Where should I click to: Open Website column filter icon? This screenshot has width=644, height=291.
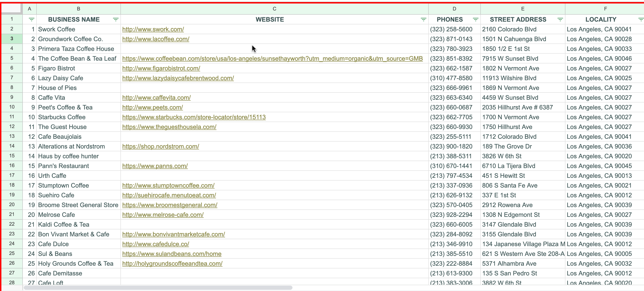click(423, 20)
